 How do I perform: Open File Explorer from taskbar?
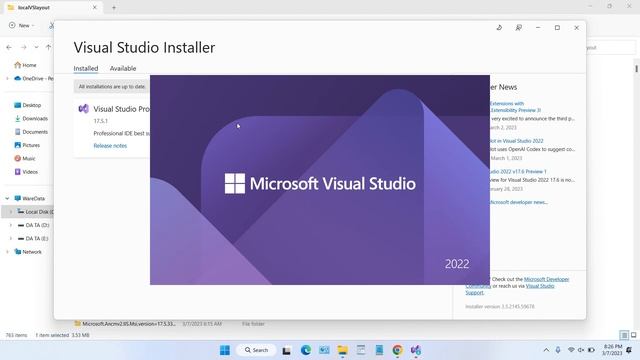click(342, 350)
